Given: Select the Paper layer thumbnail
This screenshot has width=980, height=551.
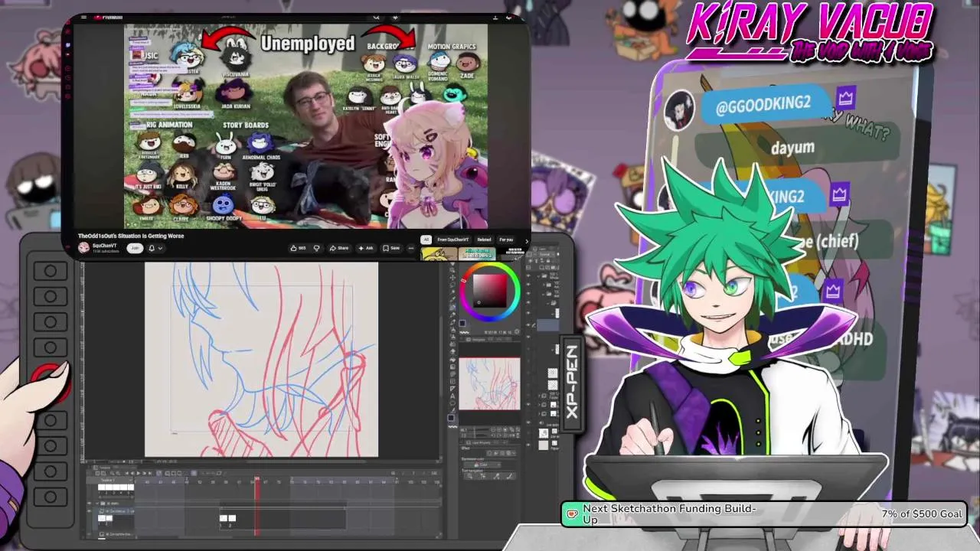Looking at the screenshot, I should point(544,445).
